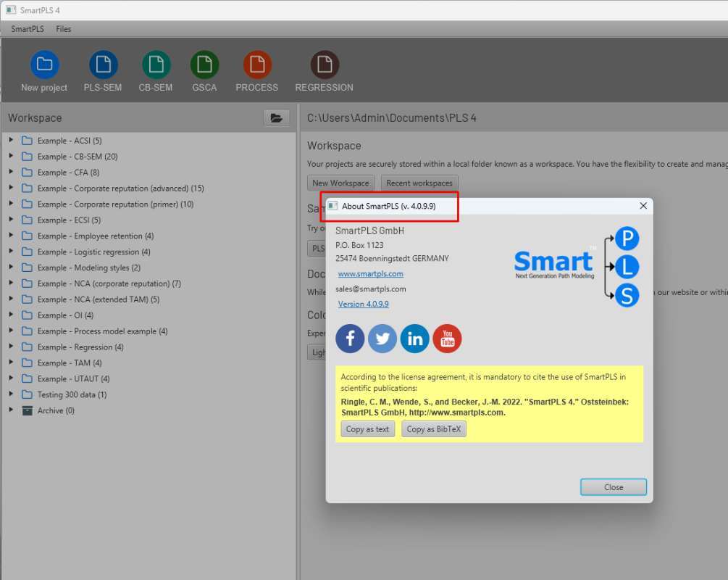Select the GSCA analysis icon
728x580 pixels.
point(204,70)
